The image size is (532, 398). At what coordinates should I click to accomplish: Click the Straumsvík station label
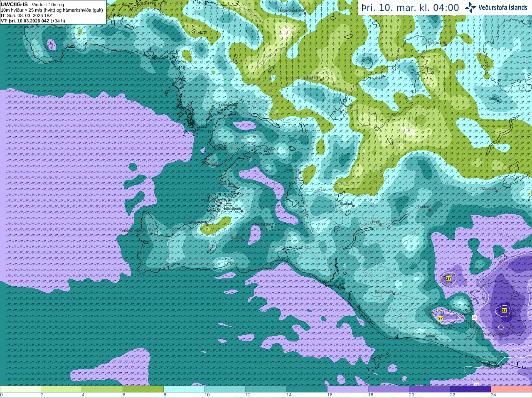pyautogui.click(x=198, y=223)
